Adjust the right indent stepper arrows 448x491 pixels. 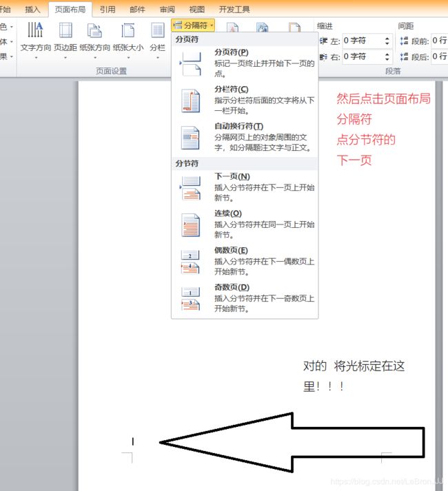tap(387, 56)
